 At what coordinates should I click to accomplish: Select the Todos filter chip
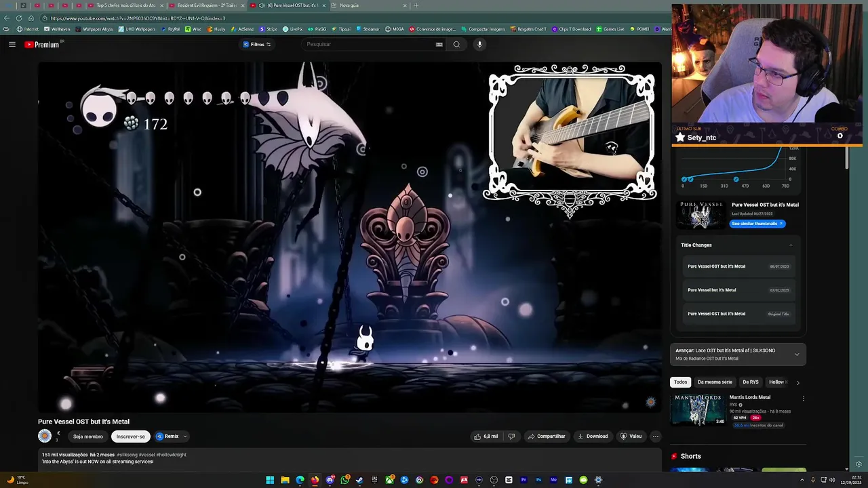point(680,382)
